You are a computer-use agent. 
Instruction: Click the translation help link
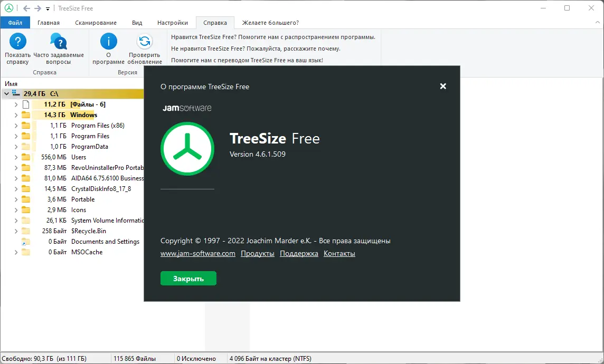coord(247,60)
